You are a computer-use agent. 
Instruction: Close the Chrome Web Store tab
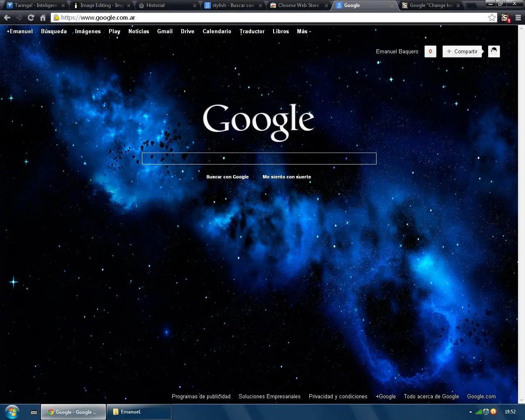point(326,6)
